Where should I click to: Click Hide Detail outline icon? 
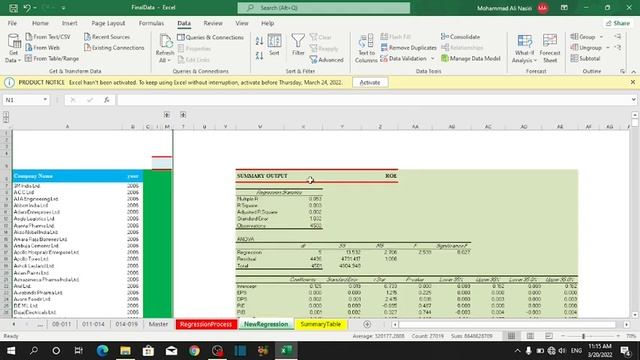click(x=618, y=48)
